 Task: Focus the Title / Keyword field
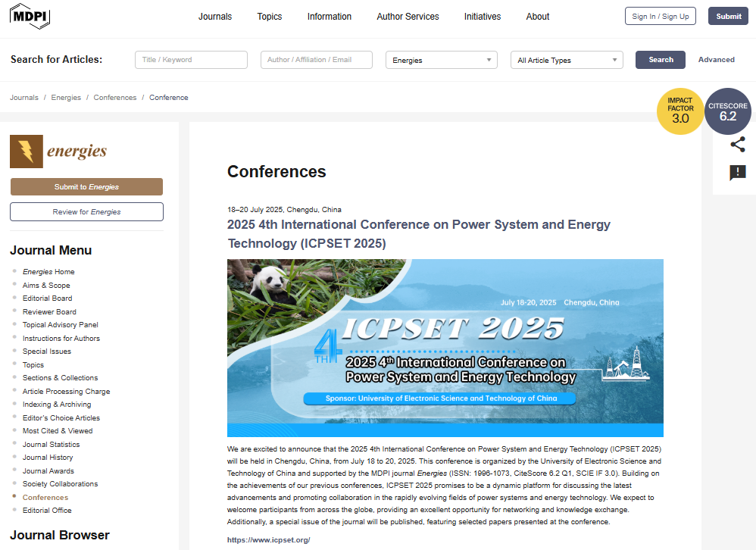[x=192, y=60]
